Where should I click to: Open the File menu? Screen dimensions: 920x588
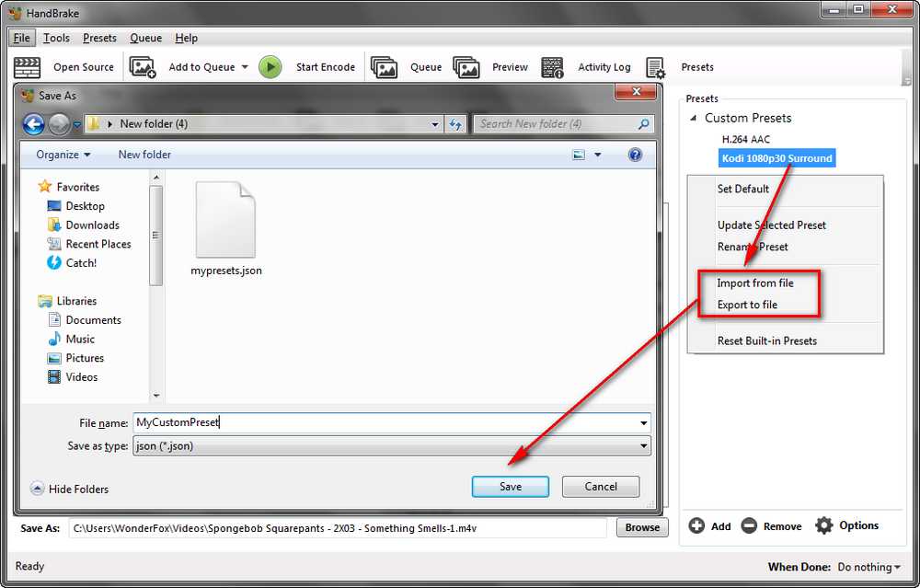[x=22, y=38]
